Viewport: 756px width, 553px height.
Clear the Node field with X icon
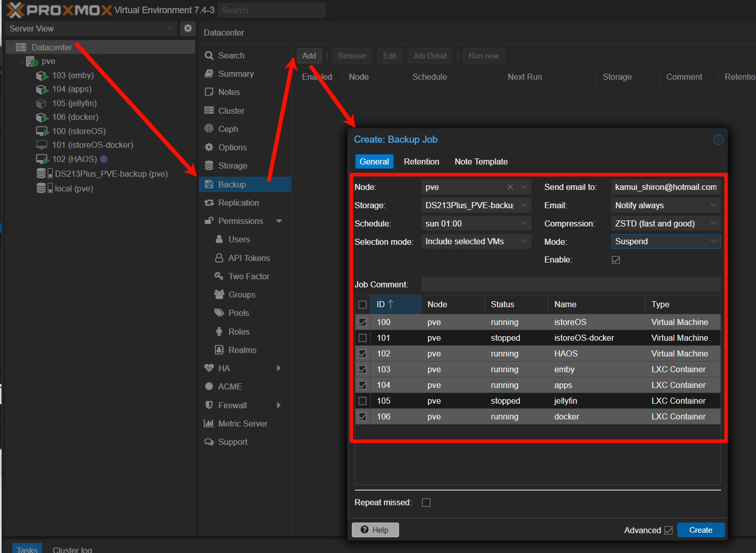tap(510, 187)
